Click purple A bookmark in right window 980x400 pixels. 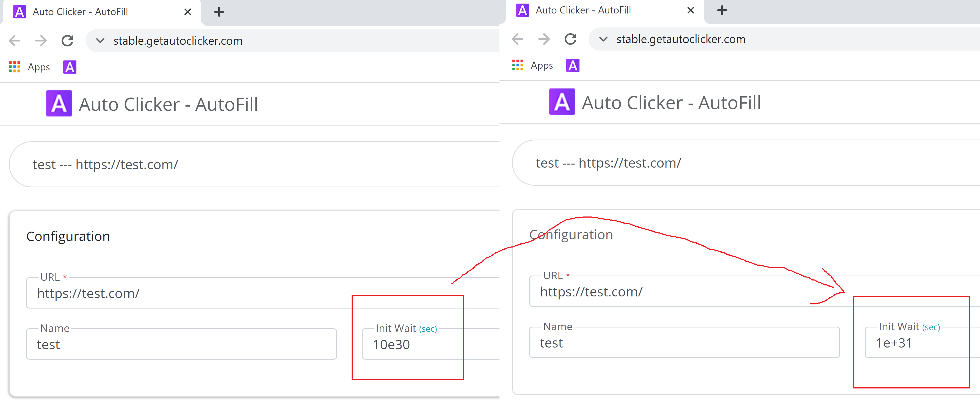[x=573, y=65]
